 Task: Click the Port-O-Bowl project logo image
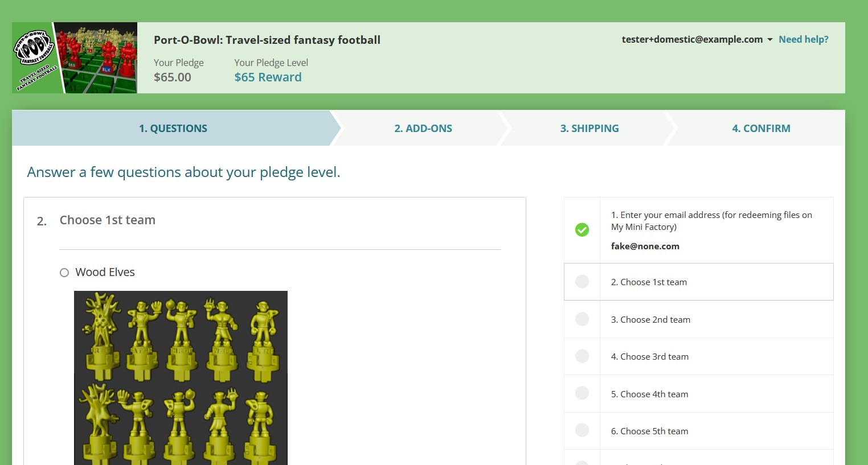pos(75,57)
